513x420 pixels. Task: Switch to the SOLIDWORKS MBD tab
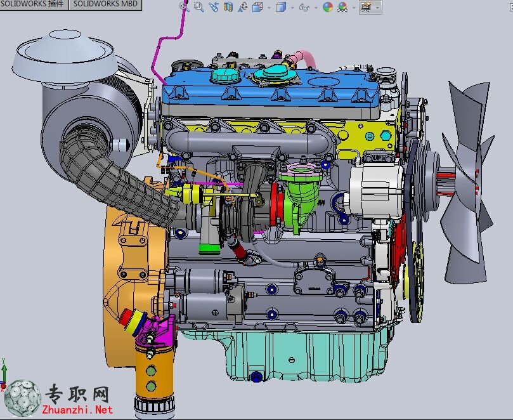point(105,4)
